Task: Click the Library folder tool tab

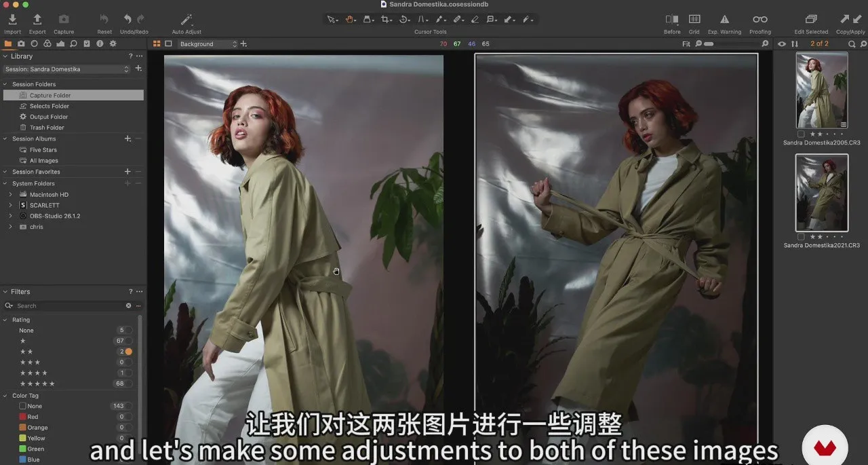Action: coord(8,44)
